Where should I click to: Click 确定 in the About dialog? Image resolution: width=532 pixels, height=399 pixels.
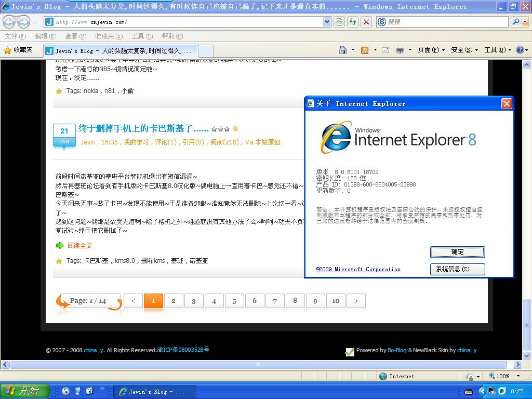(457, 252)
